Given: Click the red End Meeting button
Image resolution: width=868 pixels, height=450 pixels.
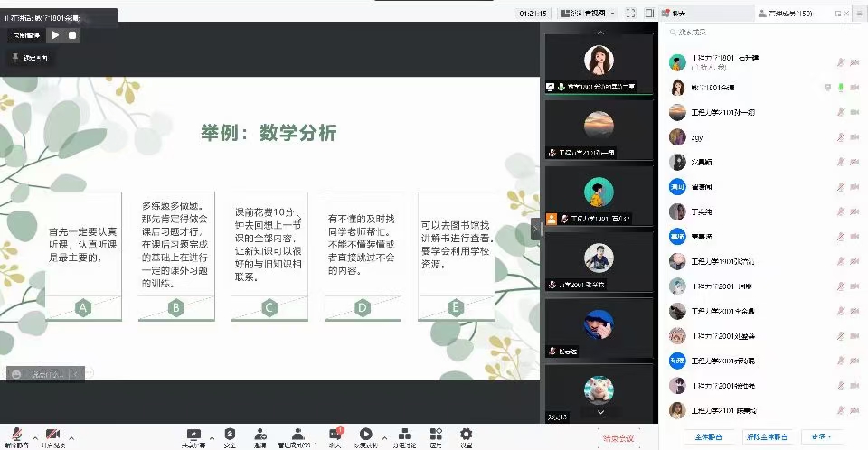Looking at the screenshot, I should pyautogui.click(x=618, y=437).
